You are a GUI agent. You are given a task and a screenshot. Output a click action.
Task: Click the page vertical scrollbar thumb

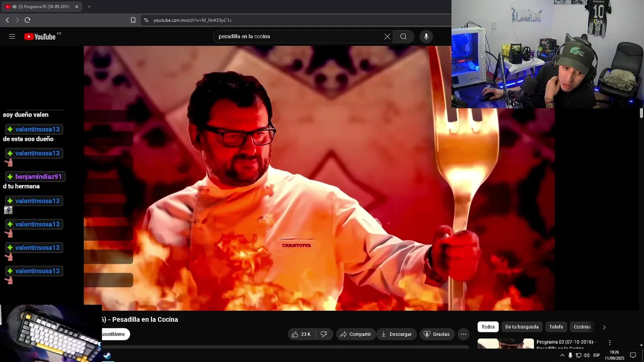[x=641, y=113]
